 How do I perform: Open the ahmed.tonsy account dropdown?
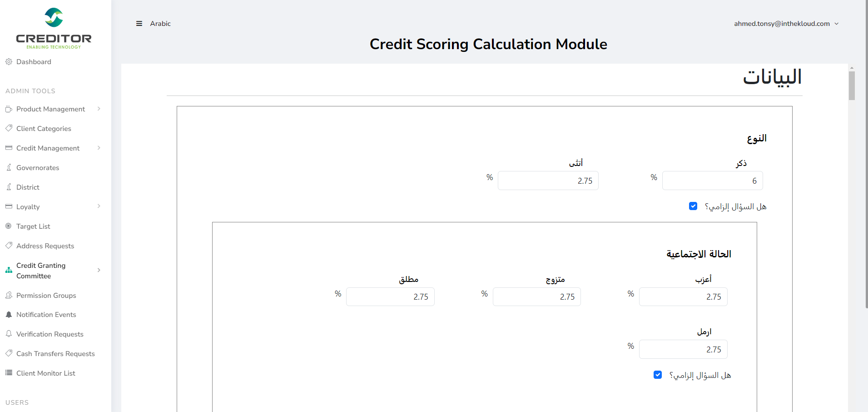click(x=786, y=24)
